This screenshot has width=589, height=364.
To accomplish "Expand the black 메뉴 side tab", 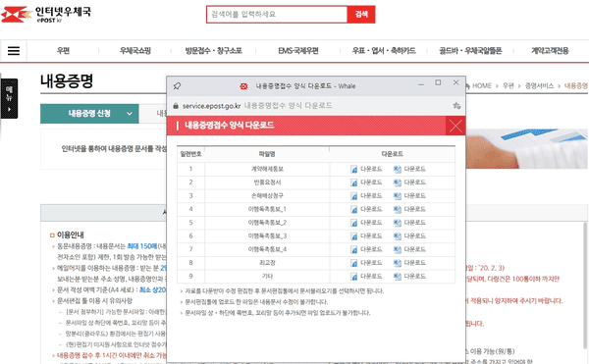I will coord(9,98).
